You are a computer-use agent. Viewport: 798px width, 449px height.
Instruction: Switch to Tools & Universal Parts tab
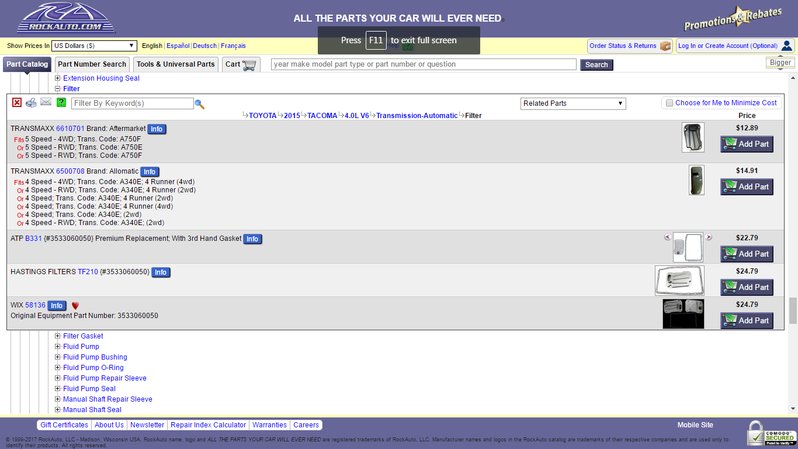tap(176, 64)
